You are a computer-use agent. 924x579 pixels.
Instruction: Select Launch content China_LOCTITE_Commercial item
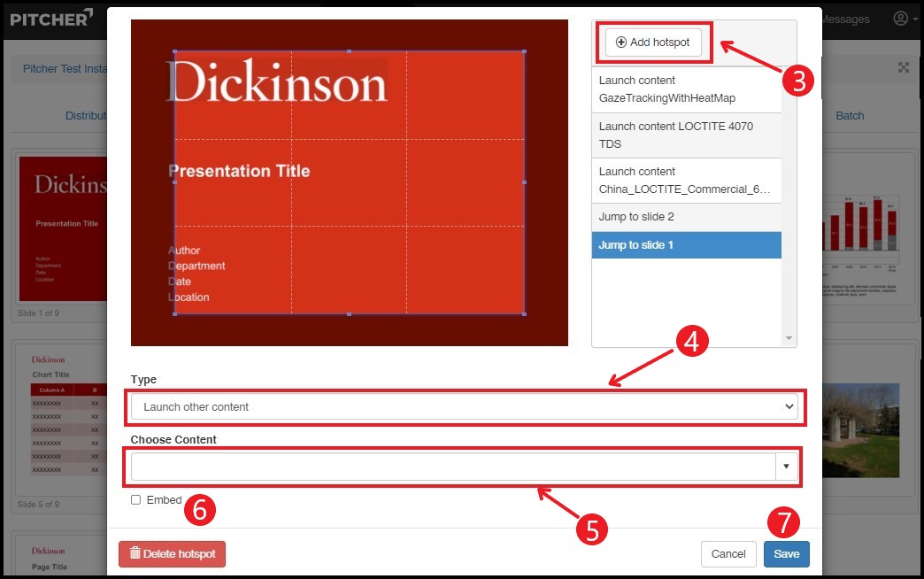(x=686, y=181)
